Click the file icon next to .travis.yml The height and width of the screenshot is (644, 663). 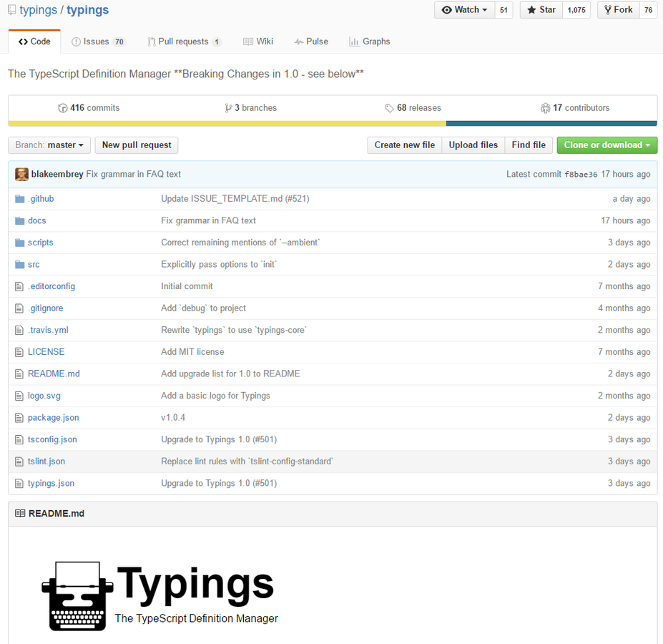click(19, 330)
